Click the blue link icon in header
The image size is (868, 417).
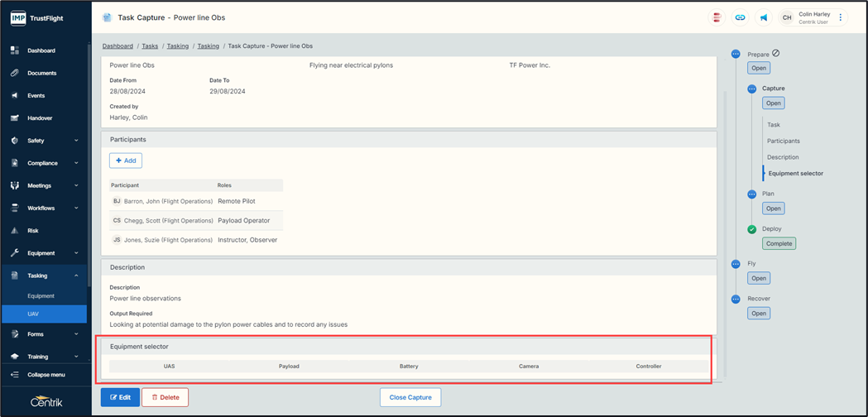click(740, 17)
